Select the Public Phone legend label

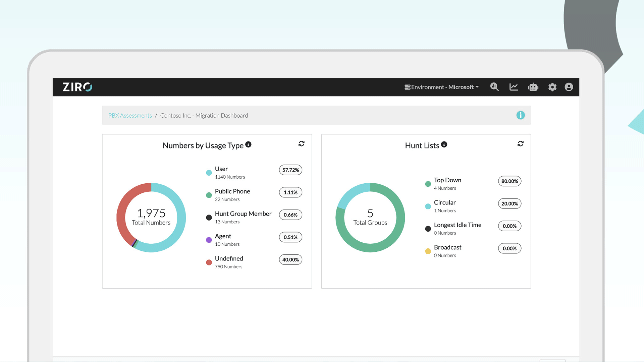232,191
